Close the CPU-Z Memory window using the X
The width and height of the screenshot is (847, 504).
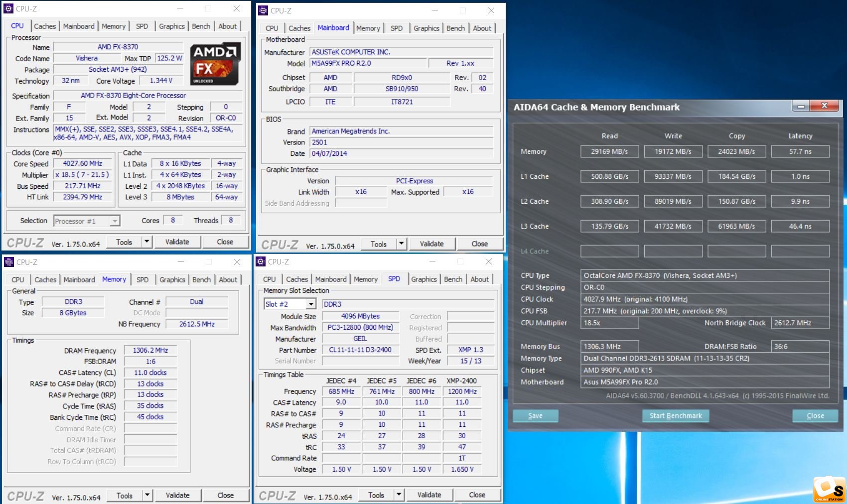point(237,262)
